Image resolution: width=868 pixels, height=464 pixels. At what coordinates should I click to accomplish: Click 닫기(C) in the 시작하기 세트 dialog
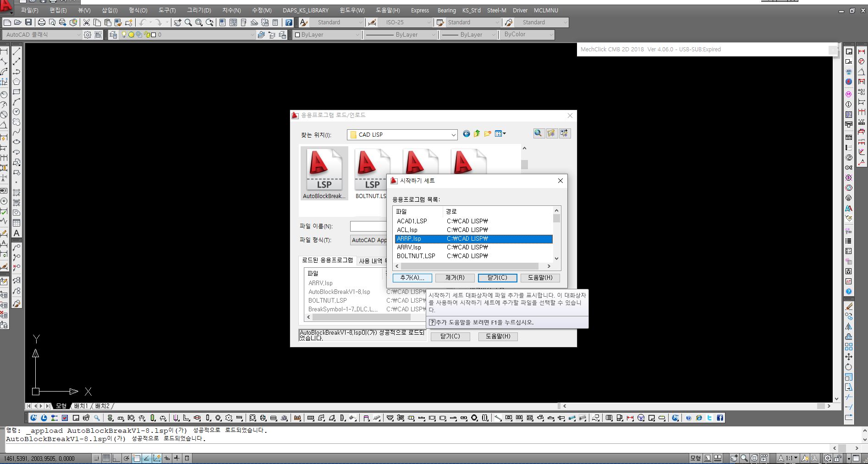coord(497,278)
